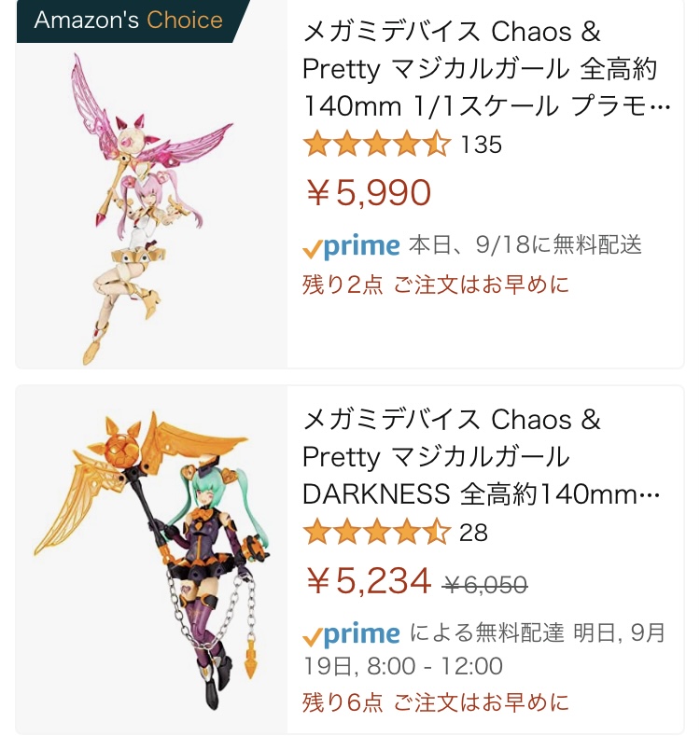
Task: Tap the crossed-out ¥6,050 list price
Action: [484, 585]
